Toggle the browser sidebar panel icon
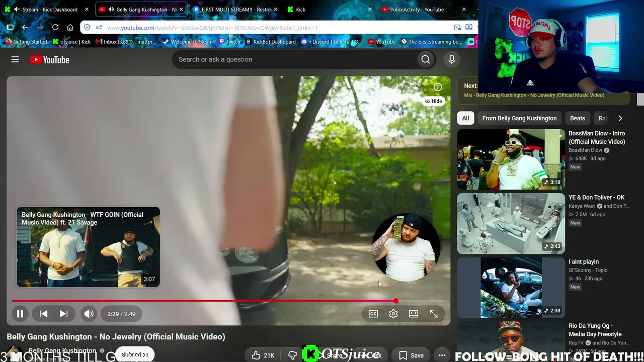The image size is (644, 362). [x=10, y=27]
